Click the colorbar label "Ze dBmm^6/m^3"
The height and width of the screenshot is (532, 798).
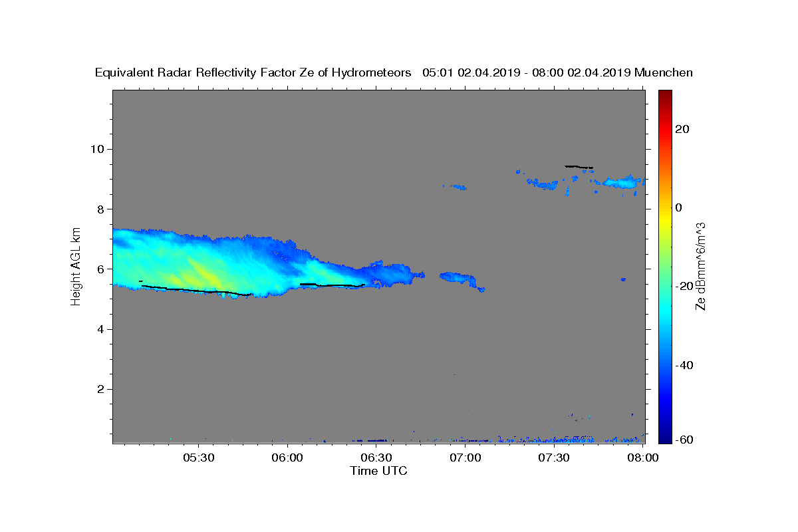click(x=700, y=266)
